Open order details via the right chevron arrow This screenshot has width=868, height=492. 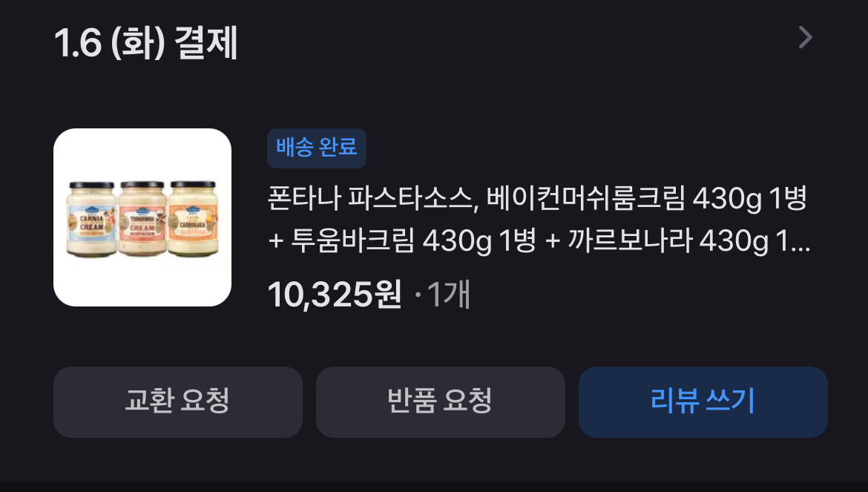(x=806, y=38)
